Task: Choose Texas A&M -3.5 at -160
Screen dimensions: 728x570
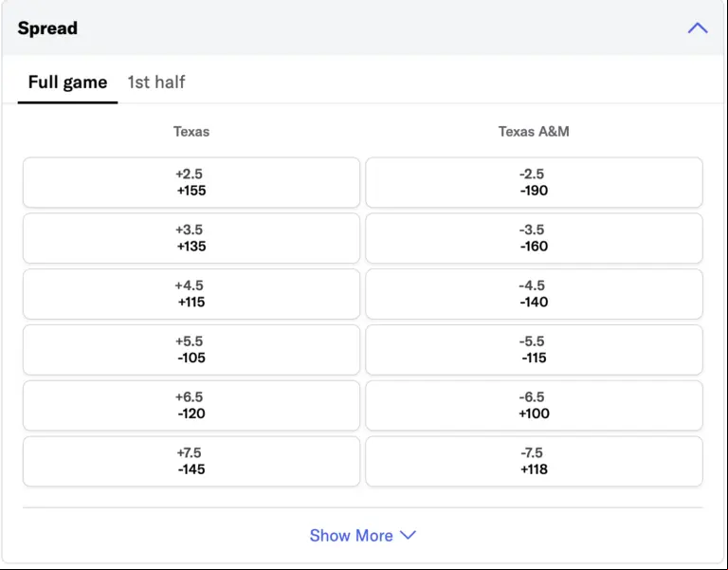Action: [x=534, y=238]
